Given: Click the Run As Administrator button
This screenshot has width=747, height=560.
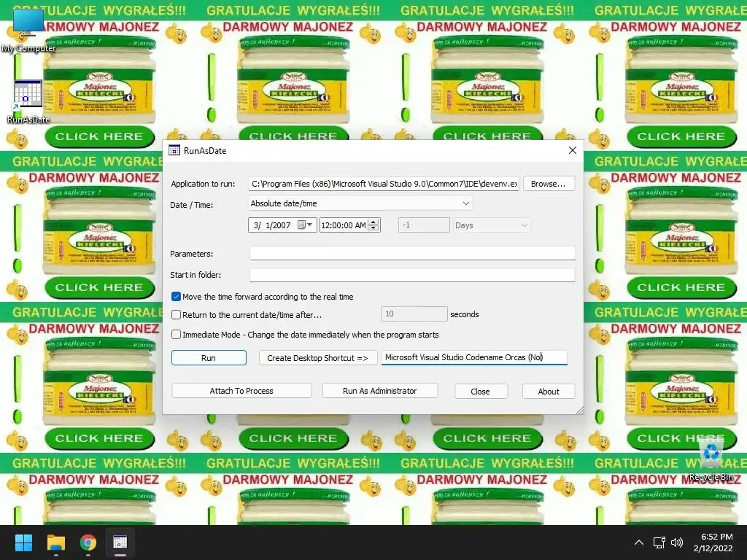Looking at the screenshot, I should pyautogui.click(x=379, y=391).
